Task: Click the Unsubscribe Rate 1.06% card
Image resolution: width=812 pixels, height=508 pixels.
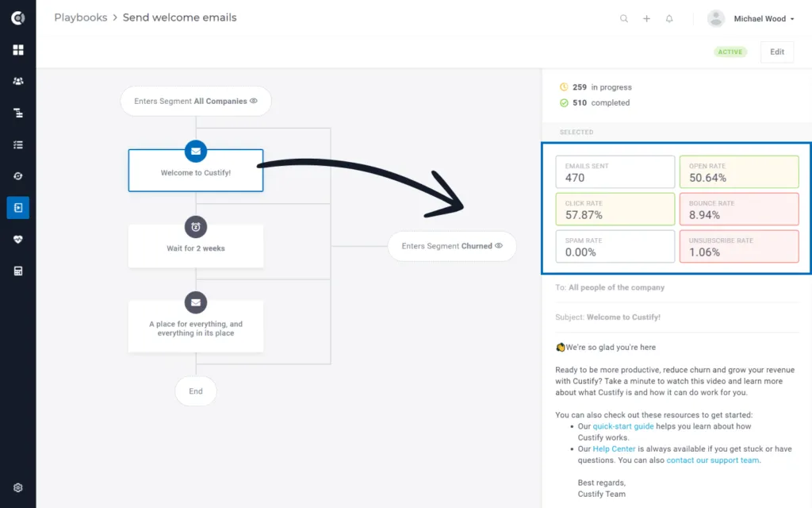Action: point(739,247)
